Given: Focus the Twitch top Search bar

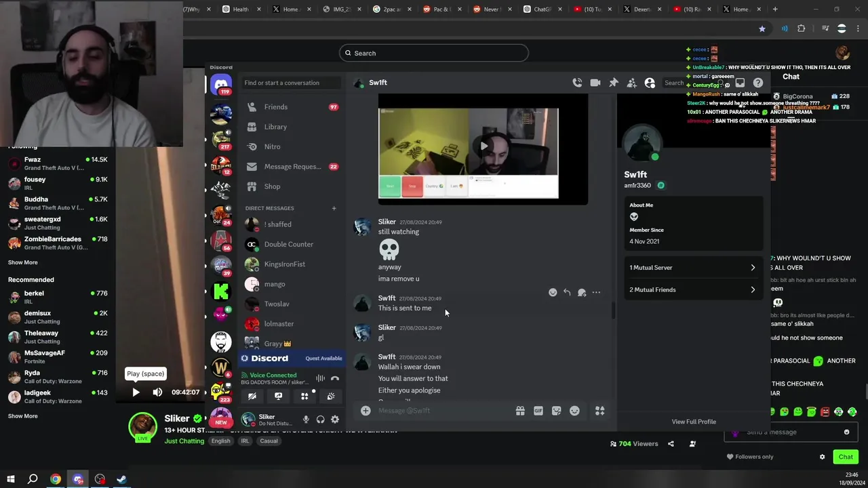Looking at the screenshot, I should (x=434, y=53).
